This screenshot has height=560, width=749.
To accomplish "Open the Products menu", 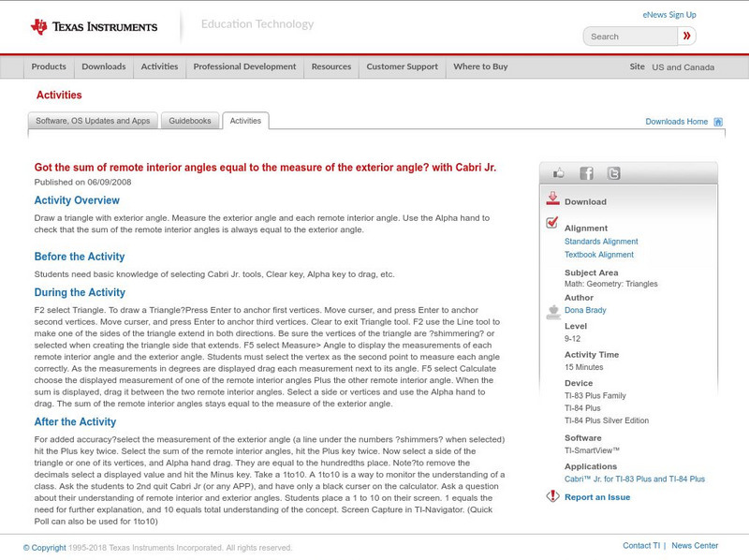I will pos(49,66).
